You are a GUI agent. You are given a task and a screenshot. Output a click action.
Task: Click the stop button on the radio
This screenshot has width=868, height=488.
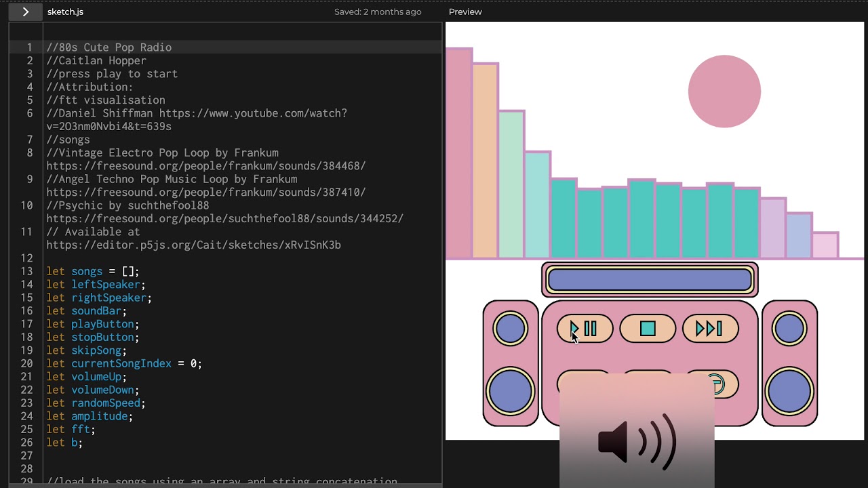648,329
